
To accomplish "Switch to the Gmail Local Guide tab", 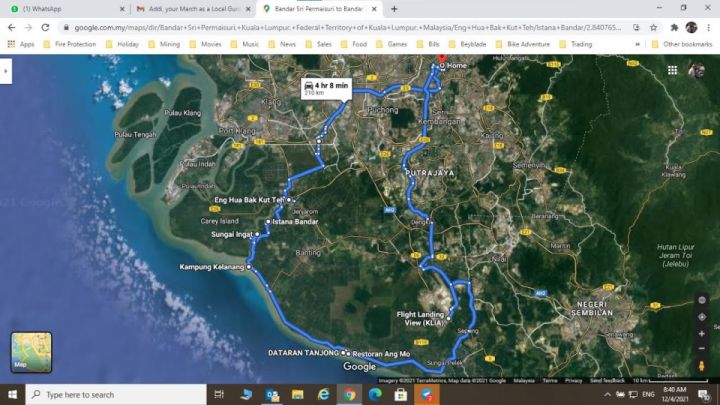I will click(x=193, y=9).
